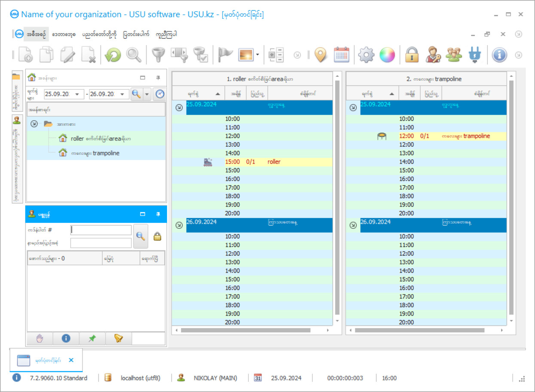Open settings gear icon
Viewport: 535px width, 392px height.
(x=367, y=55)
